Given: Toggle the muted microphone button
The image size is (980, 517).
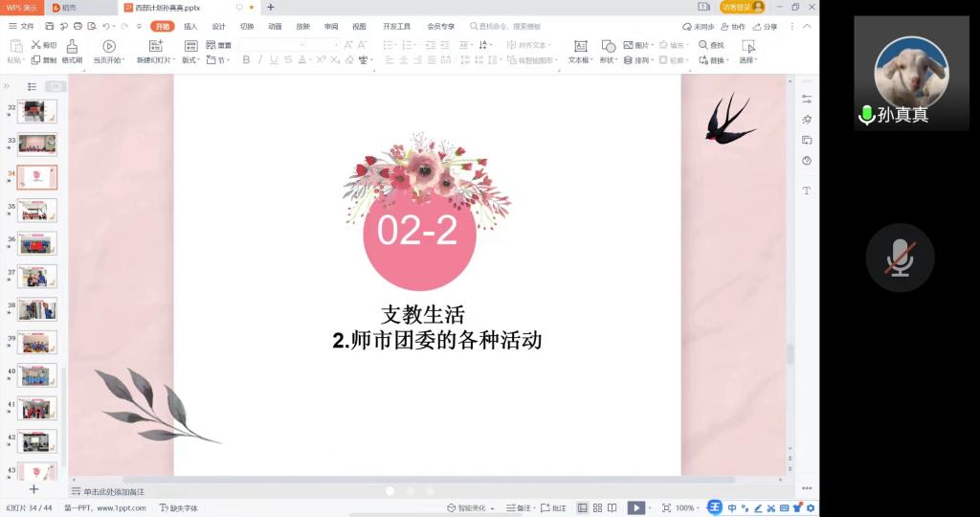Looking at the screenshot, I should pos(899,258).
